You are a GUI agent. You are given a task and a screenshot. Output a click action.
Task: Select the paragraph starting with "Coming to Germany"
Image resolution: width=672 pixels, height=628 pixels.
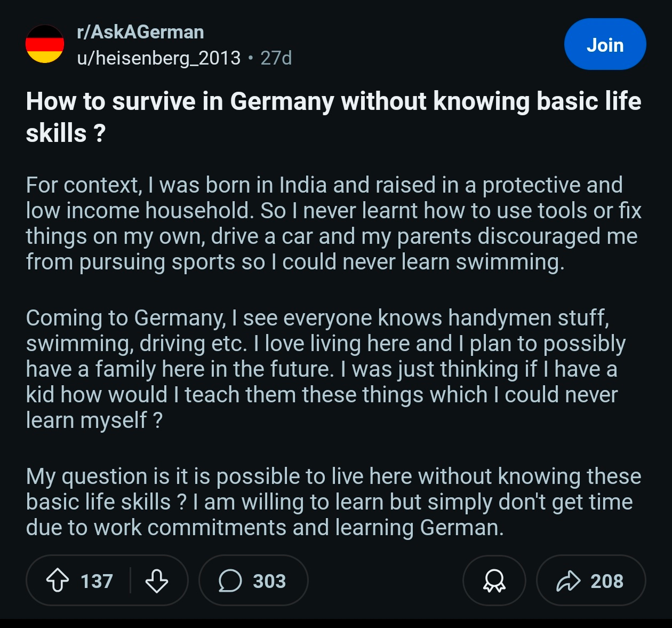pyautogui.click(x=325, y=369)
